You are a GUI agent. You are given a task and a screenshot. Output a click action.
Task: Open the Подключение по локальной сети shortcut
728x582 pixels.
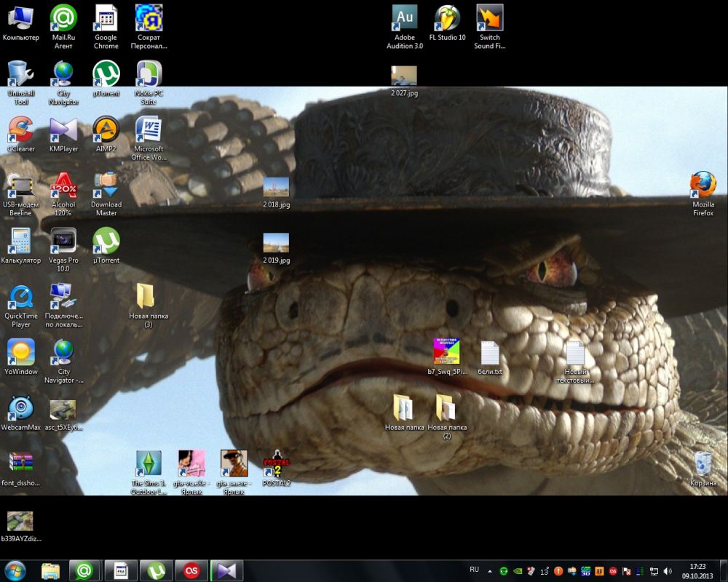click(x=63, y=306)
